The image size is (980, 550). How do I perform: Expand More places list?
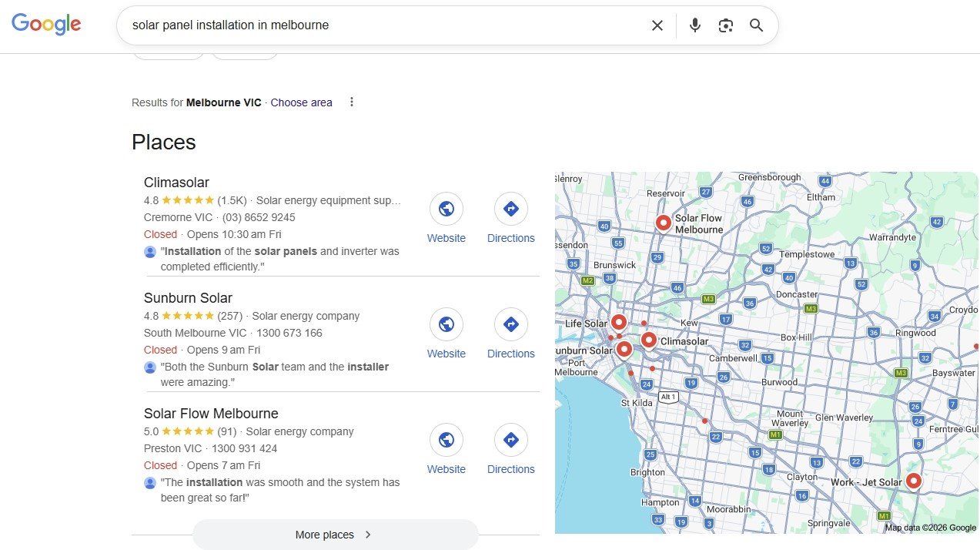tap(335, 535)
